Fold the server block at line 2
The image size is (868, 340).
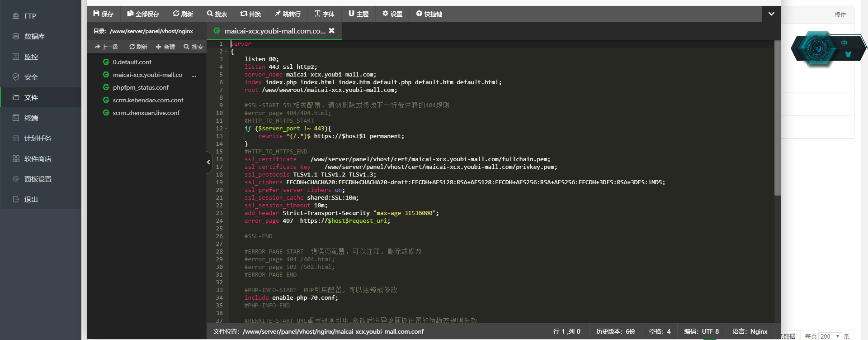click(x=226, y=52)
